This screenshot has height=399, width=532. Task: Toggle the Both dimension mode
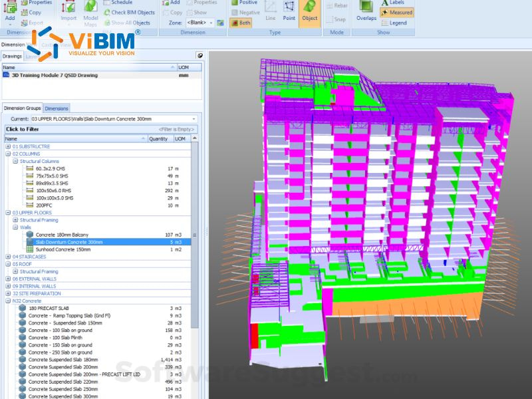click(241, 23)
